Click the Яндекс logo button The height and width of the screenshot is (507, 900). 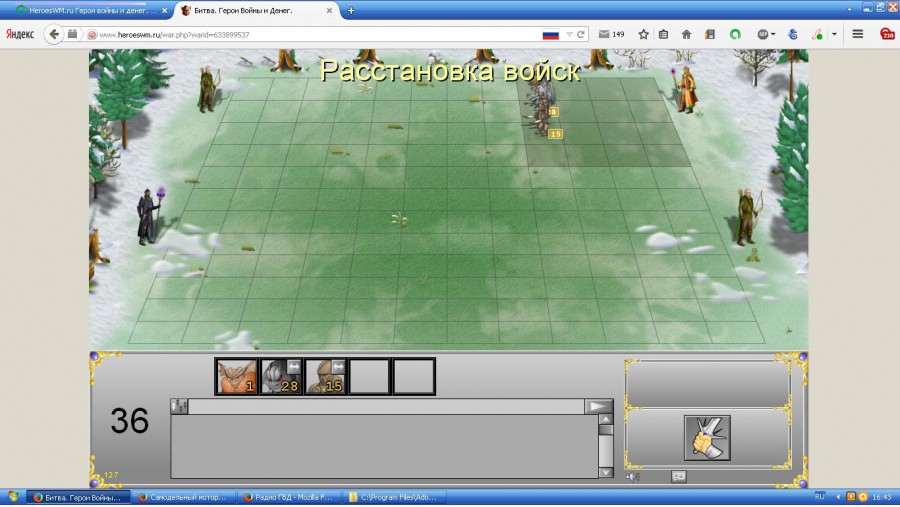20,34
